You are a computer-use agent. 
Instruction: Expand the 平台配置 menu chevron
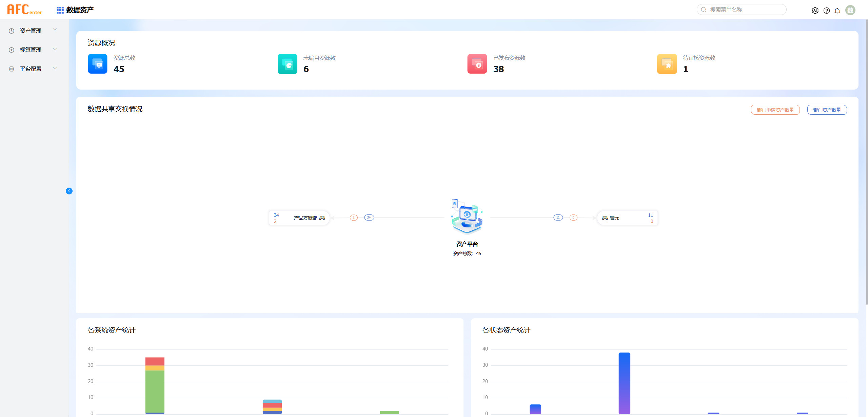[x=55, y=68]
